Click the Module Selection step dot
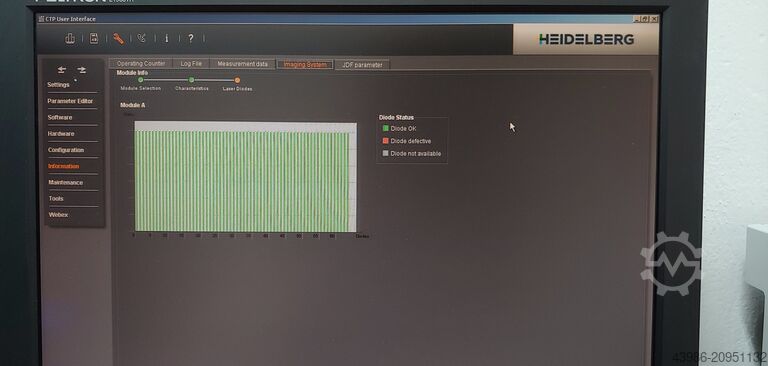 [x=141, y=80]
